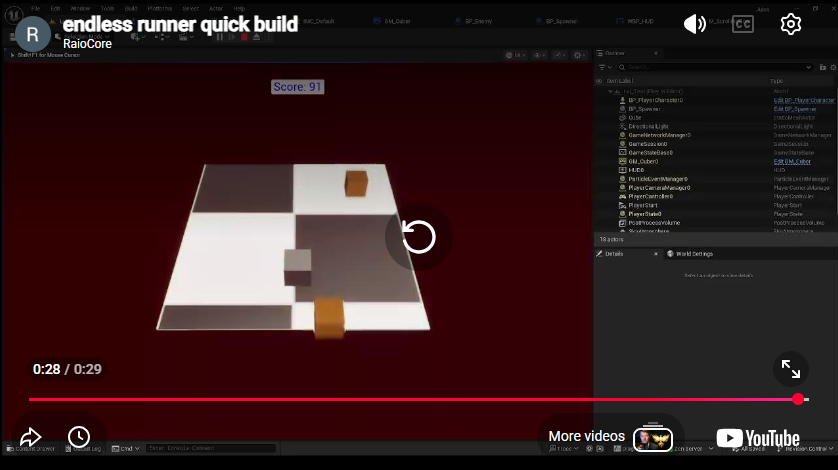Click the video title 'endless runner quick build'
The height and width of the screenshot is (470, 838).
180,24
